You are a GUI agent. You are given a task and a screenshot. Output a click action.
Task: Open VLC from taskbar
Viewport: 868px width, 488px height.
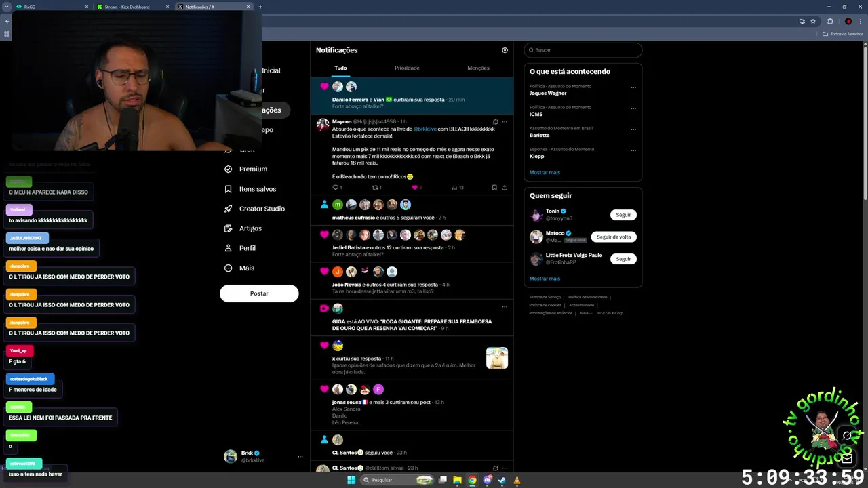click(x=517, y=480)
